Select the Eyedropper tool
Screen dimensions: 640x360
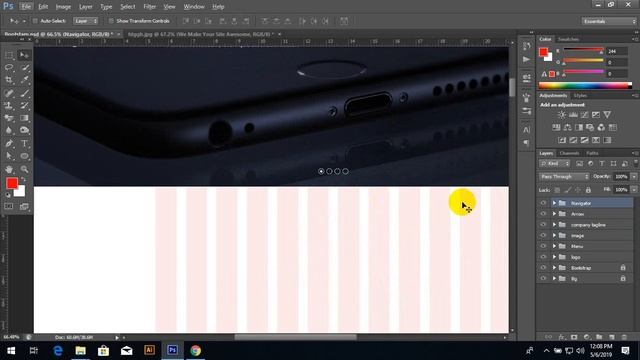coord(24,80)
